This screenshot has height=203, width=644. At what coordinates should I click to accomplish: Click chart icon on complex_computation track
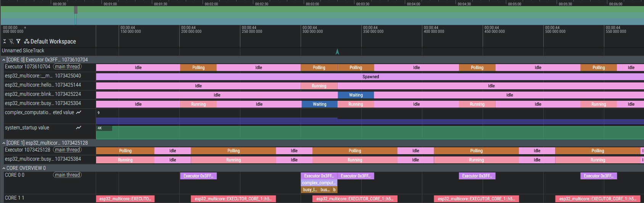[79, 112]
